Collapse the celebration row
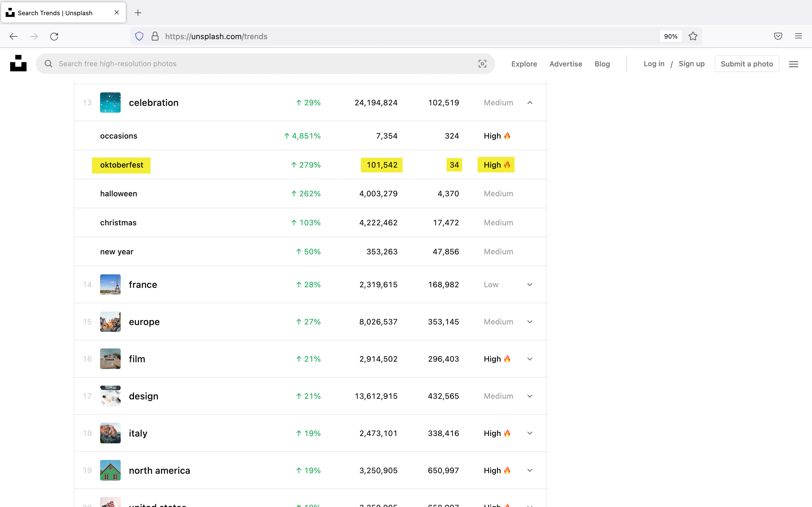Viewport: 812px width, 507px height. tap(529, 103)
